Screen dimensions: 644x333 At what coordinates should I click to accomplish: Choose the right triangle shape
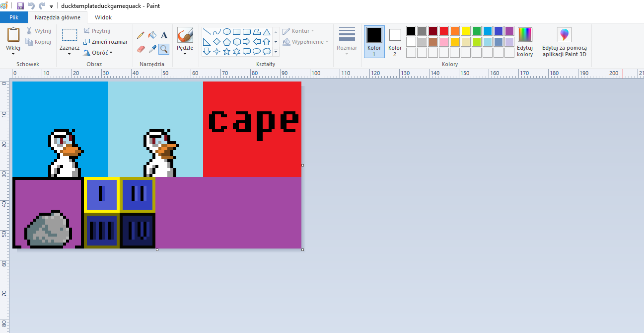coord(207,42)
